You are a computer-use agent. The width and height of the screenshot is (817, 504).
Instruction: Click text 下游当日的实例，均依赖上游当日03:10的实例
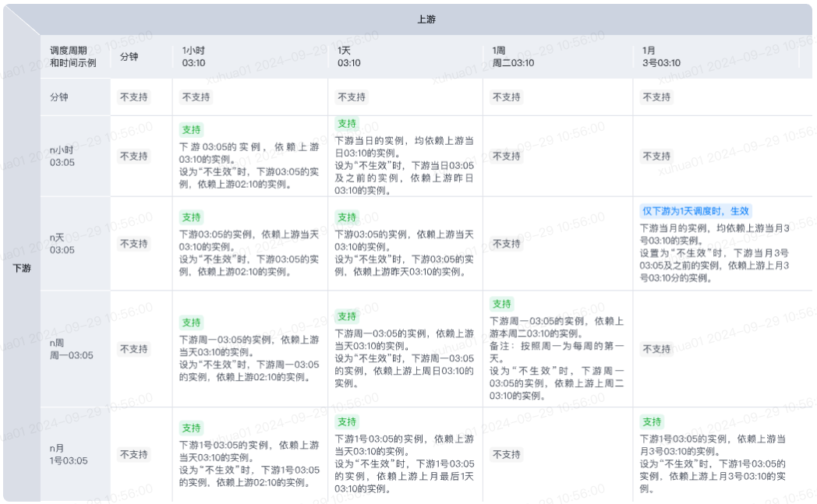point(405,146)
